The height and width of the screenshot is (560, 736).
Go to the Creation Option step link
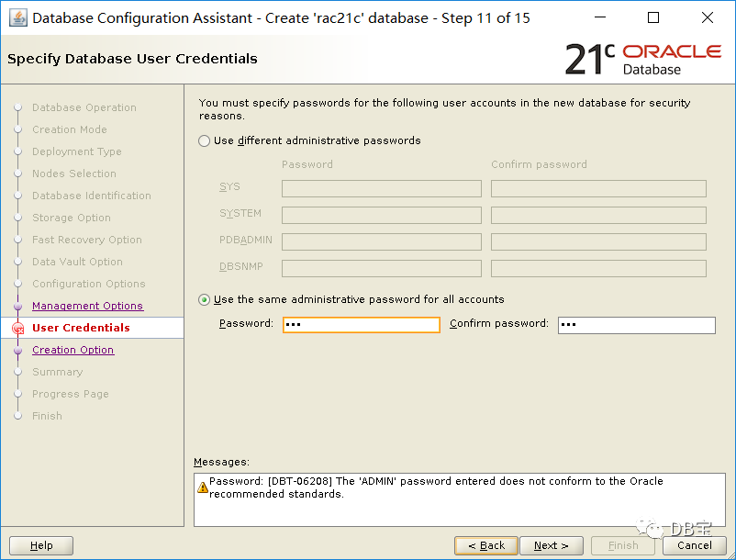pyautogui.click(x=72, y=350)
